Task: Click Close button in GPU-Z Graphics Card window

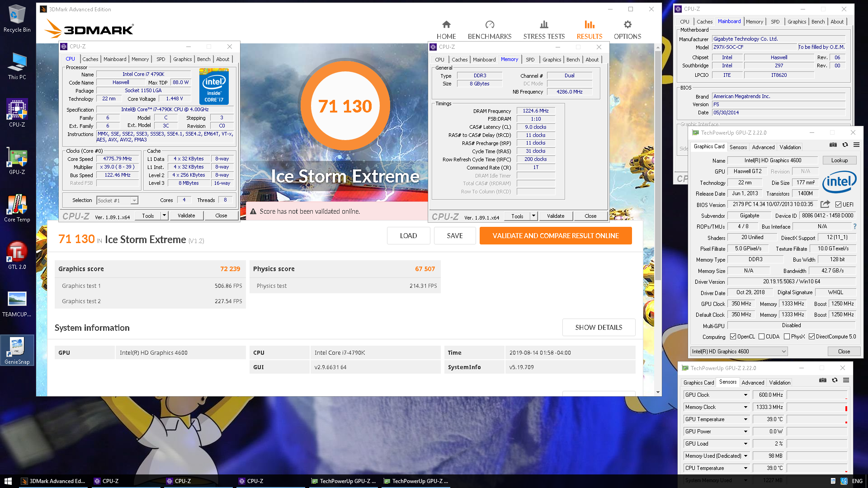Action: point(844,351)
